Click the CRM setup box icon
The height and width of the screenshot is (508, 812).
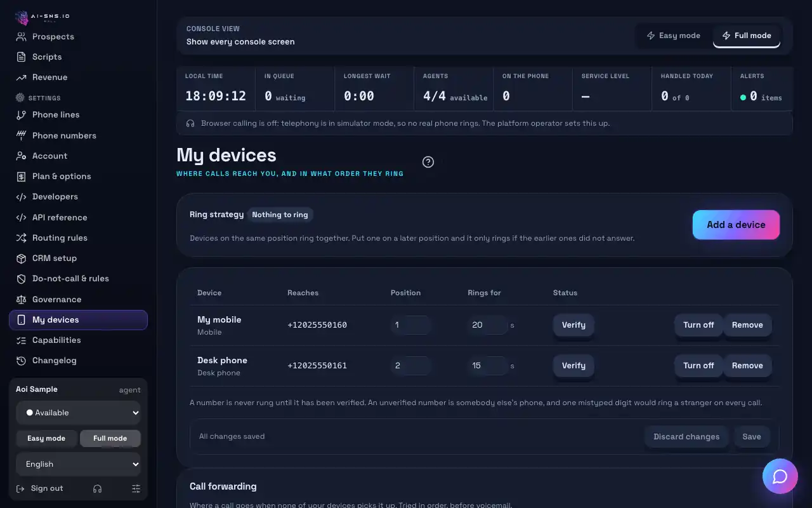coord(21,258)
